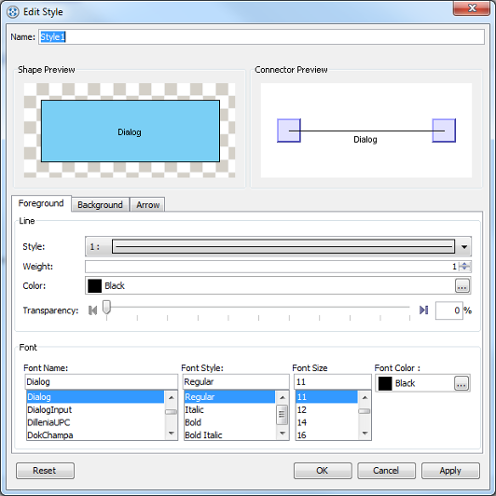Click the left connector endpoint box in preview
Image resolution: width=496 pixels, height=496 pixels.
click(x=289, y=131)
